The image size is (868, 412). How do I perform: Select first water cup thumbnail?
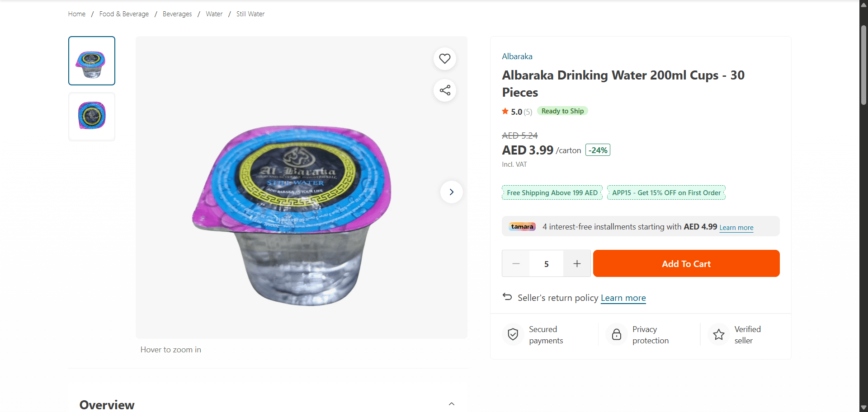pyautogui.click(x=92, y=61)
